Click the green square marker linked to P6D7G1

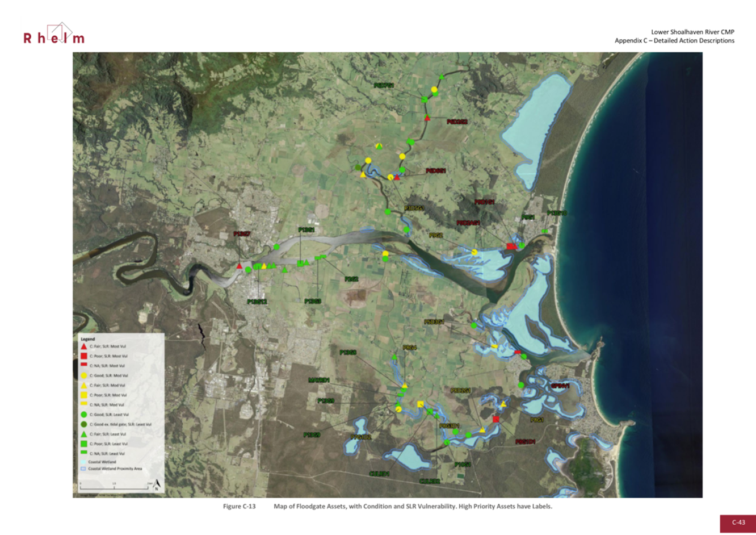point(424,100)
